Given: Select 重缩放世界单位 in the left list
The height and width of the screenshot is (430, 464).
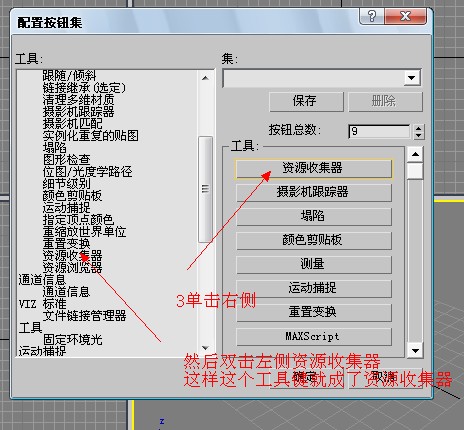Looking at the screenshot, I should click(x=84, y=231).
